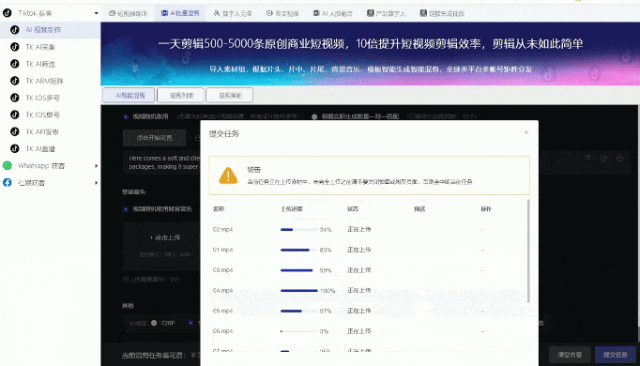Click the 06.mp4 file name
640x366 pixels.
point(222,331)
